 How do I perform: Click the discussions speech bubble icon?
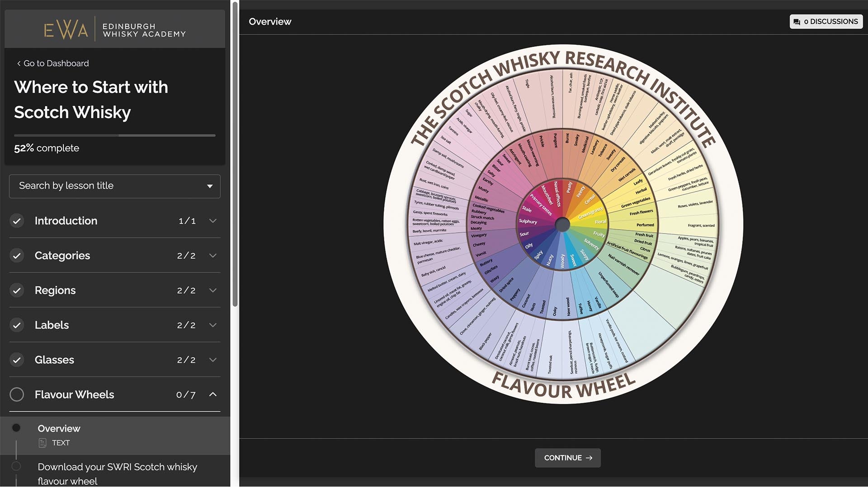point(797,22)
